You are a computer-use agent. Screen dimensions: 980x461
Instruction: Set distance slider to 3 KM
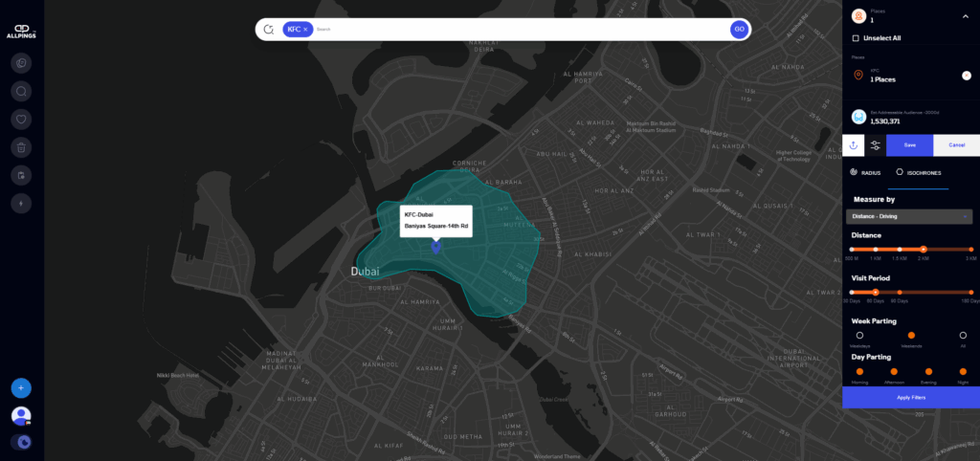pos(970,250)
